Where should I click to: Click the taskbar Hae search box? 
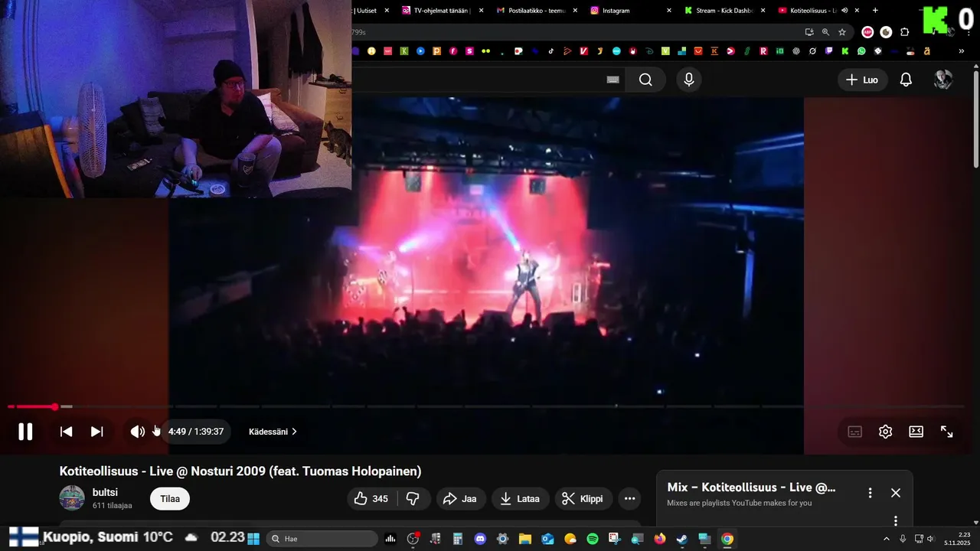pyautogui.click(x=322, y=539)
